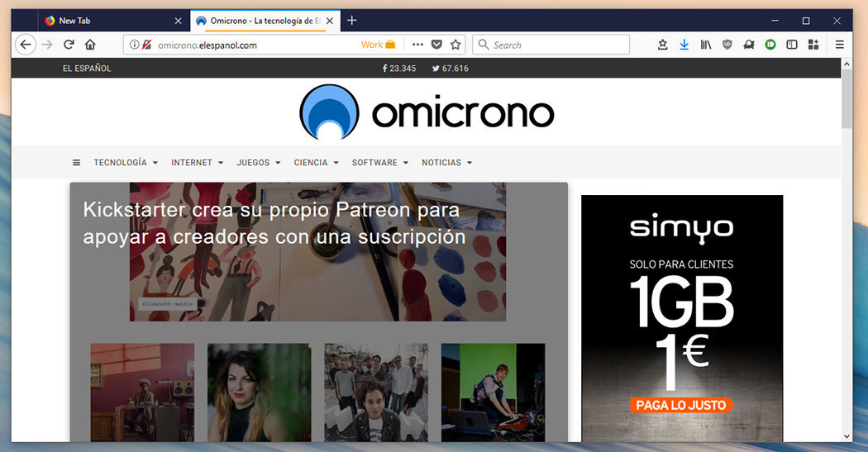Open the article thumbnail with man in pink room
This screenshot has height=452, width=868.
tap(142, 393)
